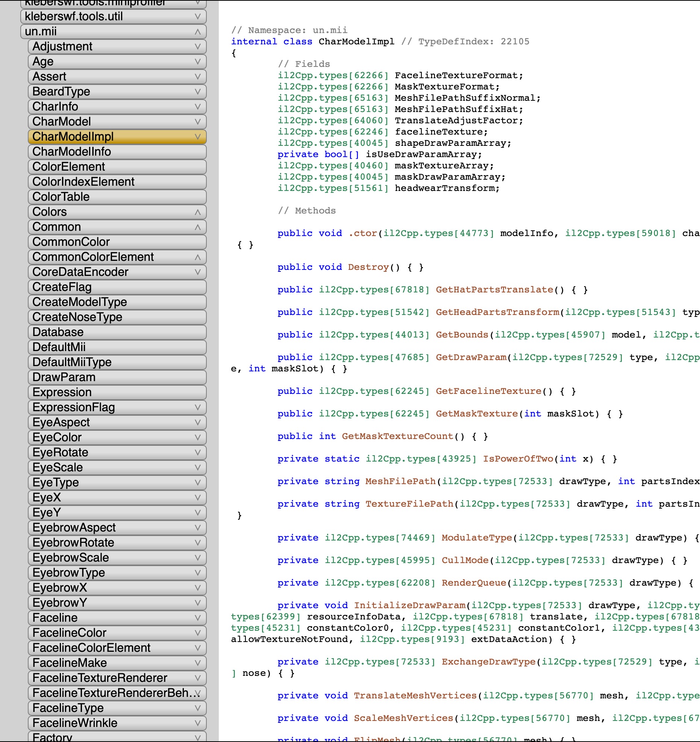Image resolution: width=700 pixels, height=742 pixels.
Task: Open the DrawParam class entry
Action: pyautogui.click(x=64, y=377)
